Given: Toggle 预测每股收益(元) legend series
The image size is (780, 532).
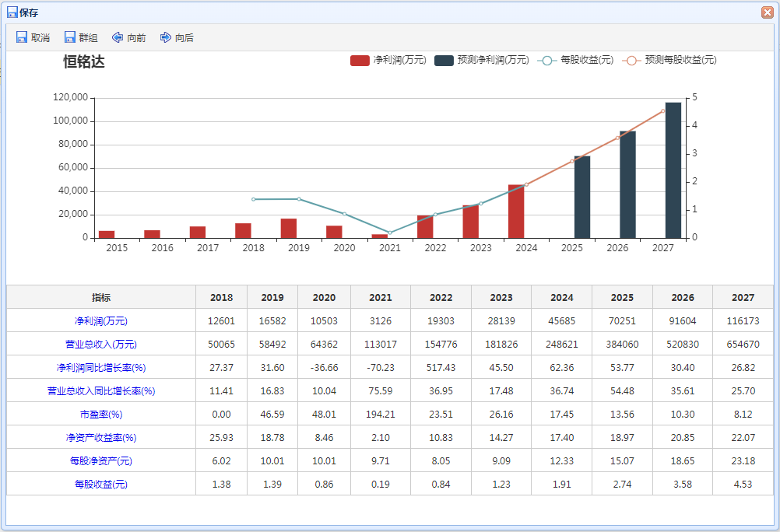Looking at the screenshot, I should pyautogui.click(x=669, y=60).
